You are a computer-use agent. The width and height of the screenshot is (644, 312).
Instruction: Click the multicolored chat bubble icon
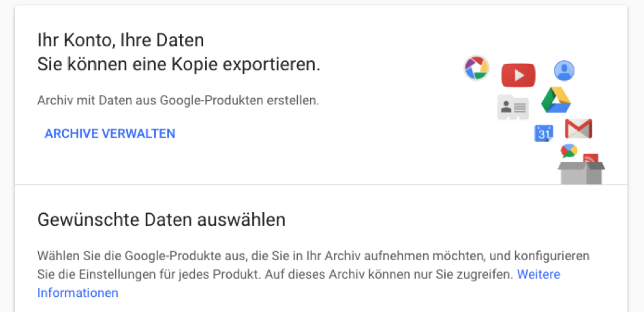(x=569, y=151)
